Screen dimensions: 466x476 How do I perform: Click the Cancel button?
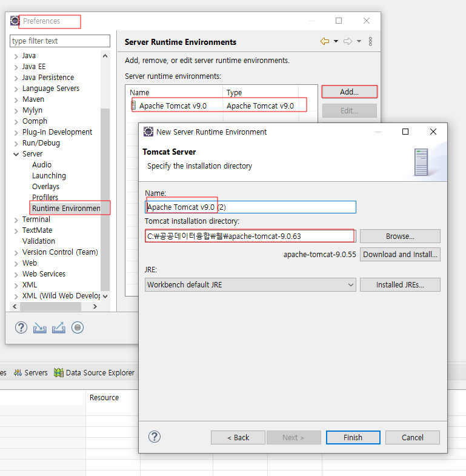point(412,437)
